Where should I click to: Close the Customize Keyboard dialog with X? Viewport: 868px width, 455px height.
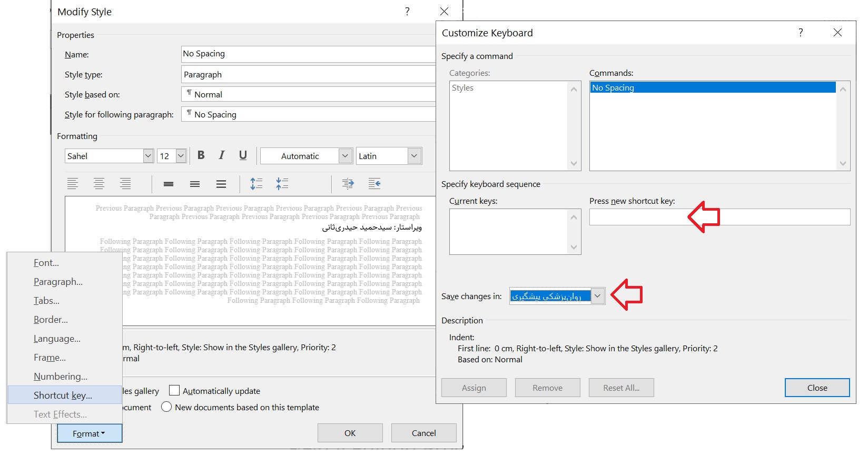point(837,33)
